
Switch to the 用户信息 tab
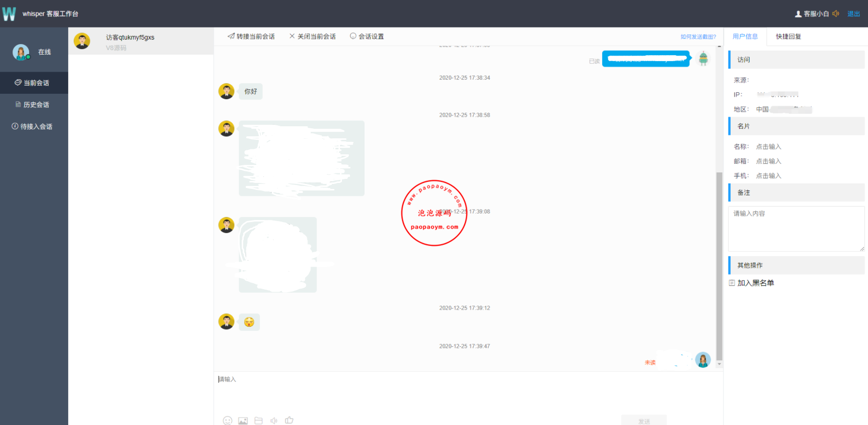[745, 37]
